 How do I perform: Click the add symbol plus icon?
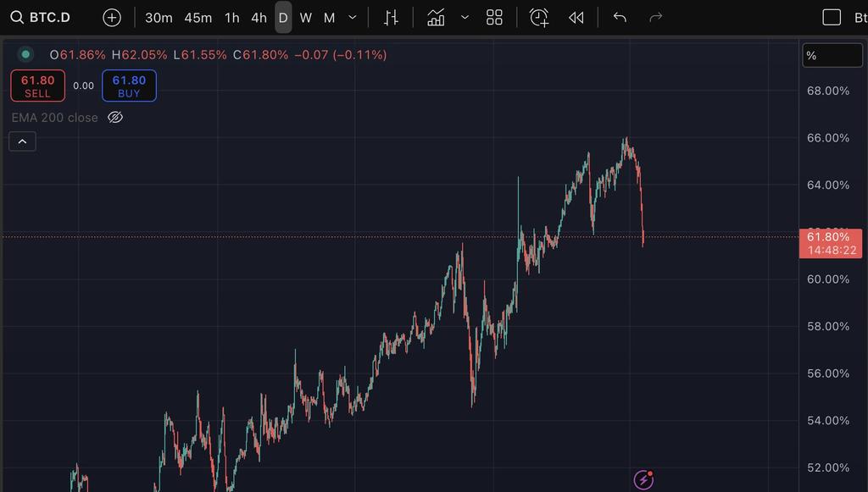tap(112, 18)
